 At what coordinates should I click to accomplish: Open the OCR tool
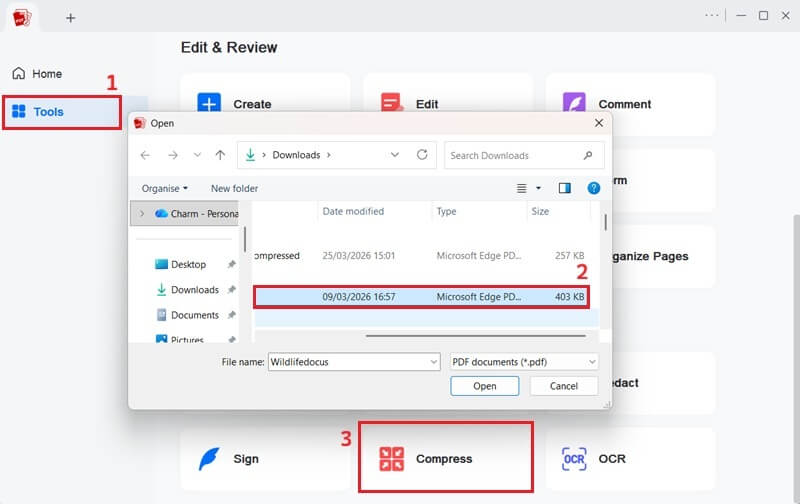click(x=630, y=459)
